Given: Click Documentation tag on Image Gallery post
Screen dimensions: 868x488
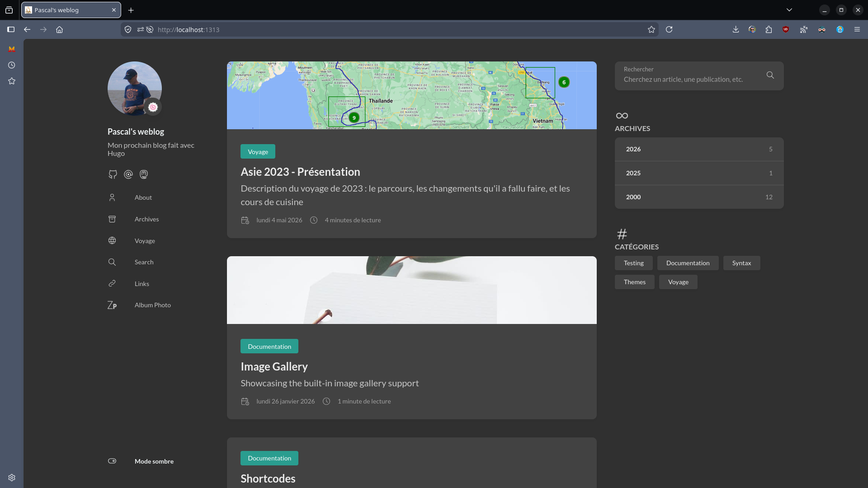Looking at the screenshot, I should point(269,346).
